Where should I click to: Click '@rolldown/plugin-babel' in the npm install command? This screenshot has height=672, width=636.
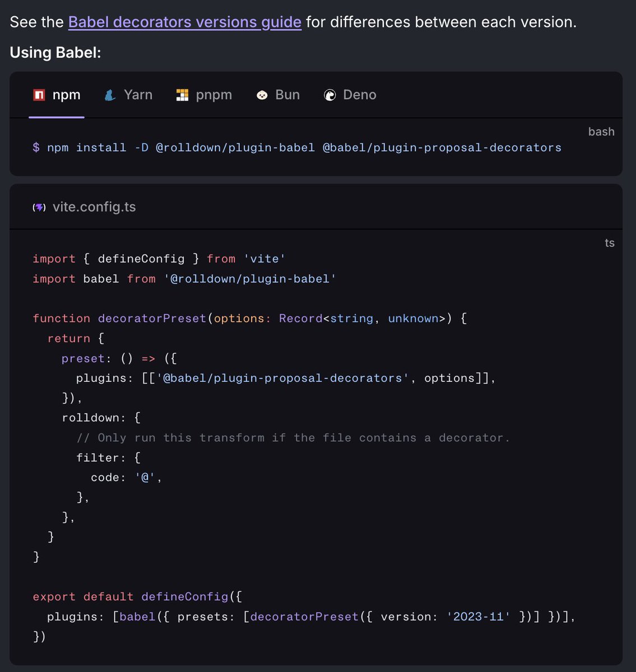pos(235,147)
